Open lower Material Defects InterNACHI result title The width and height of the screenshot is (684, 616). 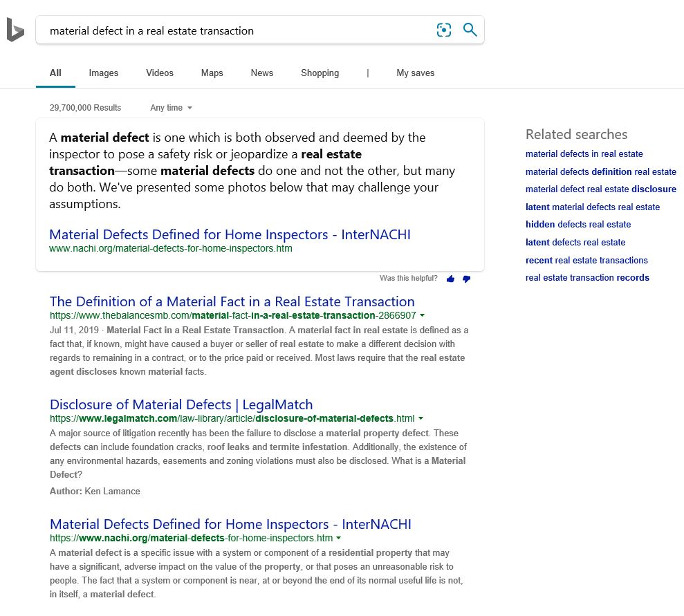230,524
